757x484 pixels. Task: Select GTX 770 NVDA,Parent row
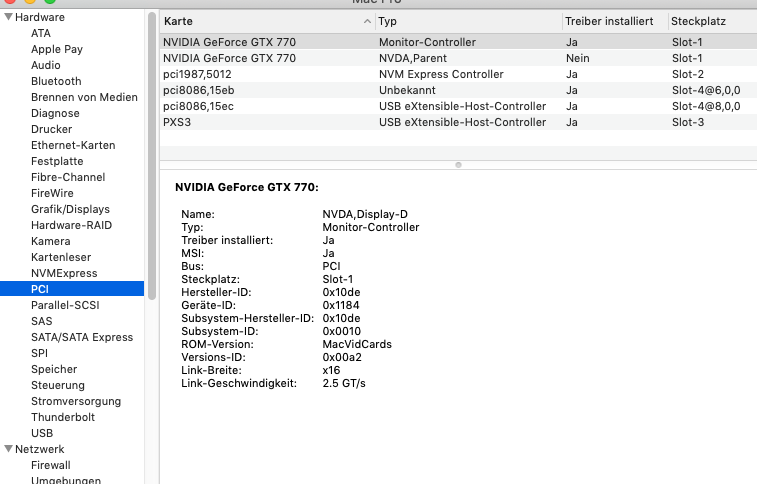458,58
